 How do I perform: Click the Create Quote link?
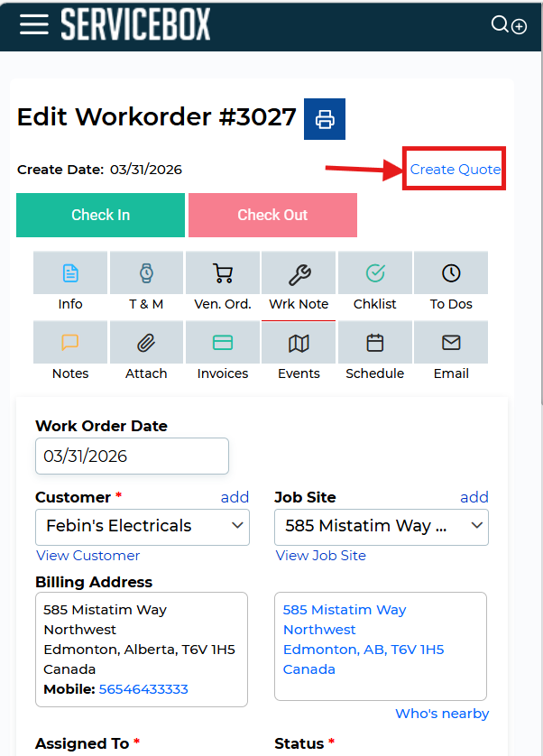point(455,170)
